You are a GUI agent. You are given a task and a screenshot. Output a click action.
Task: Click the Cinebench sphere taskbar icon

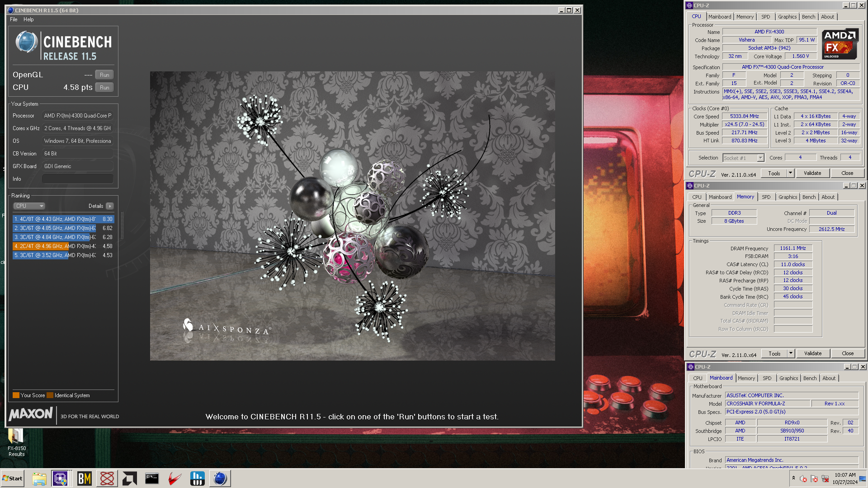point(220,479)
